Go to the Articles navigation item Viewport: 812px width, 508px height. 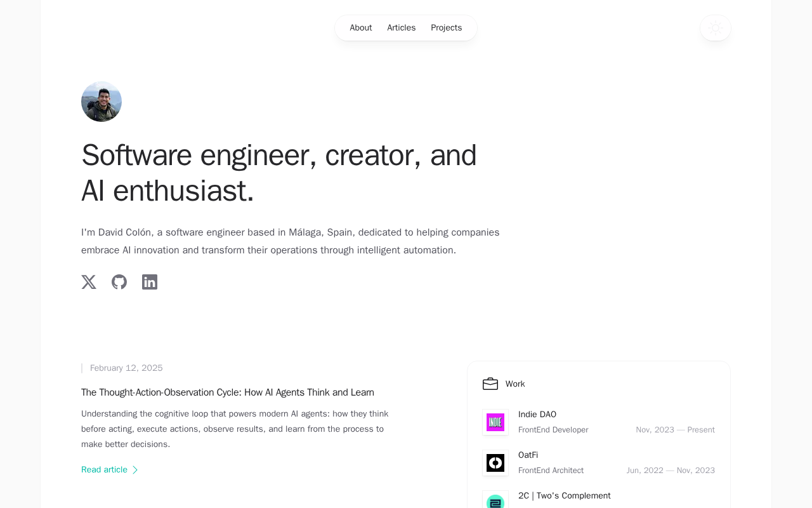tap(402, 28)
